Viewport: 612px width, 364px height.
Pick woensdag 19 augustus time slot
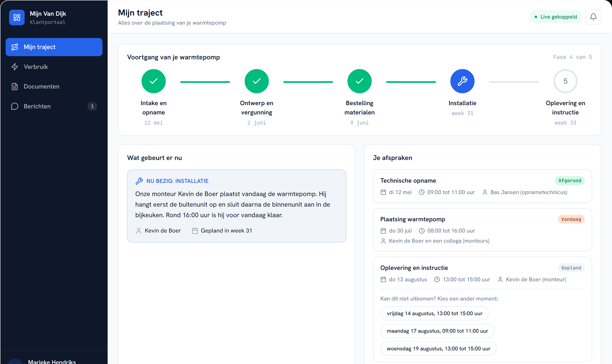(438, 348)
